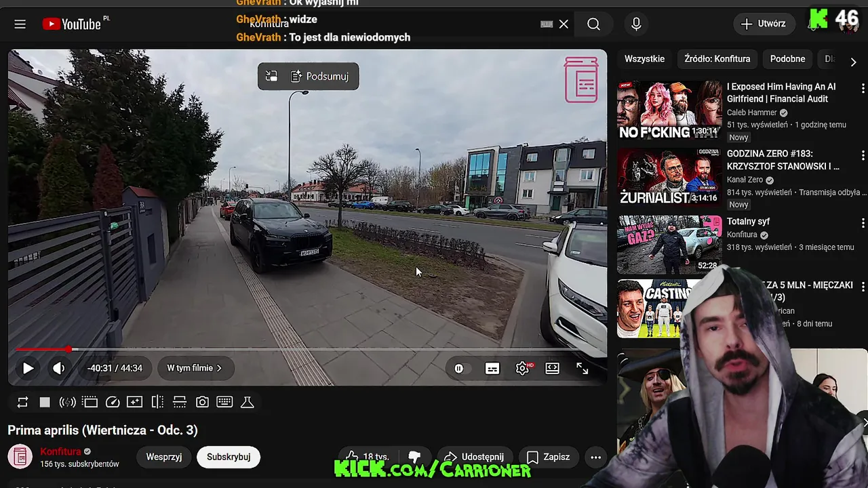This screenshot has height=488, width=868.
Task: Open Kanał Zero channel name
Action: [x=745, y=180]
